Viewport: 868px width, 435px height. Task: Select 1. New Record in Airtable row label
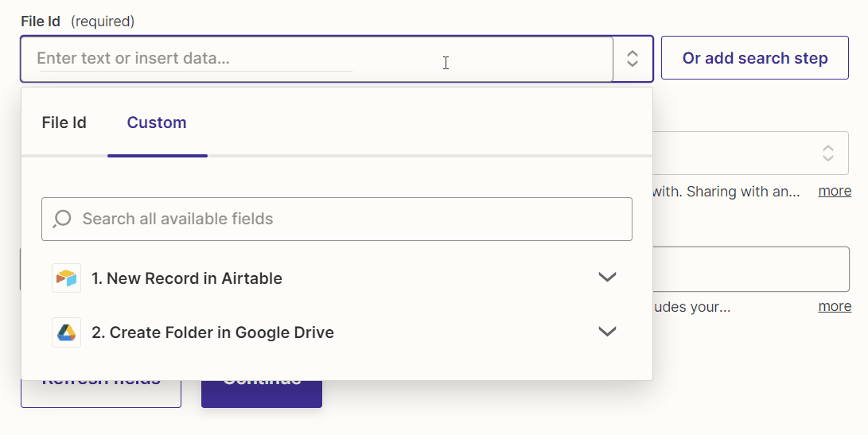click(186, 278)
